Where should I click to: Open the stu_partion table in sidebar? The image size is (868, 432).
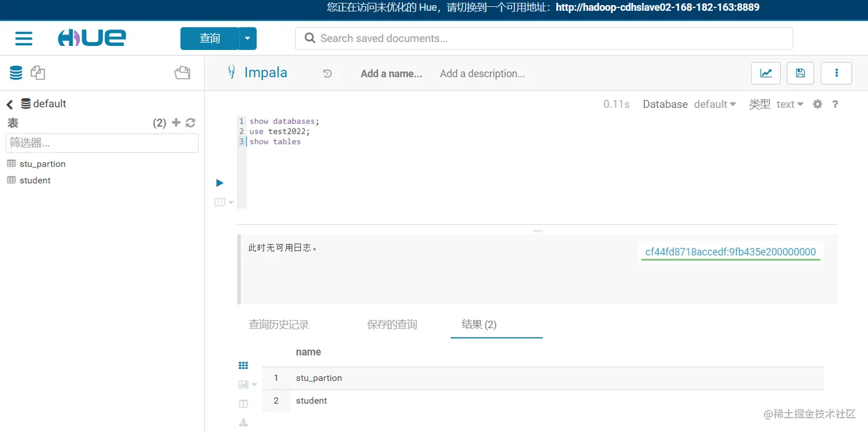point(42,164)
